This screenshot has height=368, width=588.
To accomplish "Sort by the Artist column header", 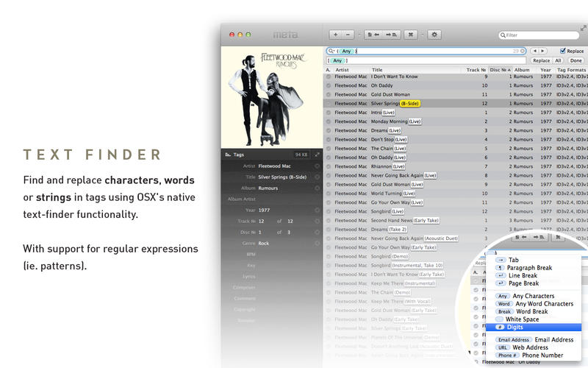I will [x=352, y=70].
